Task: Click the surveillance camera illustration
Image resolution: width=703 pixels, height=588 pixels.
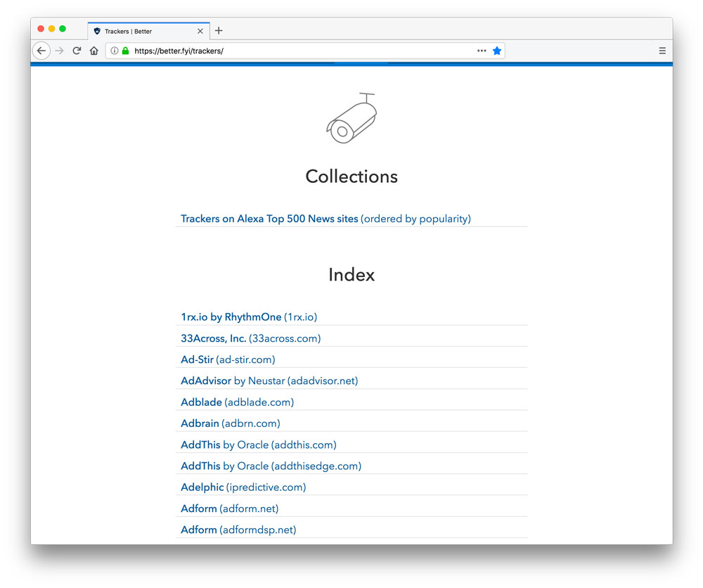Action: pos(351,118)
